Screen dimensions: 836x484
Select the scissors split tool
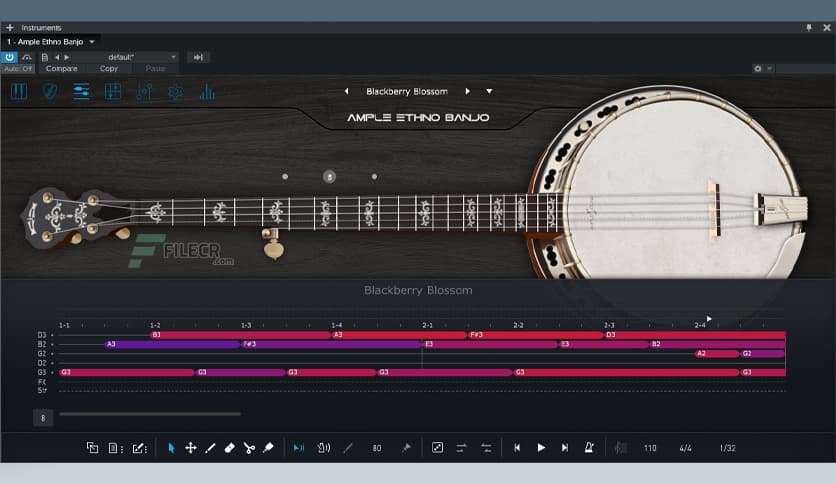pos(249,448)
